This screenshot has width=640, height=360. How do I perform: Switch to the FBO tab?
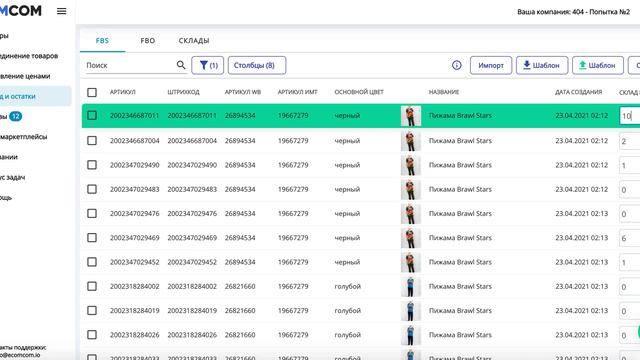(148, 40)
